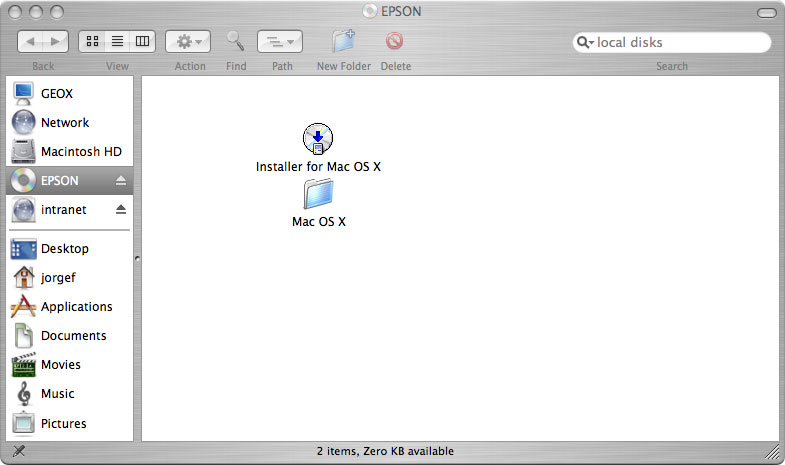785x465 pixels.
Task: Open Desktop icon in sidebar
Action: [x=24, y=249]
